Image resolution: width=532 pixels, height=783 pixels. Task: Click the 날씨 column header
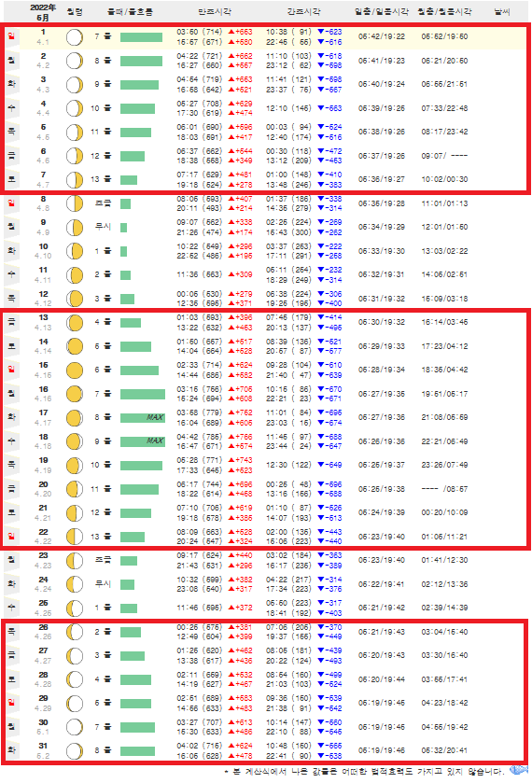[501, 11]
